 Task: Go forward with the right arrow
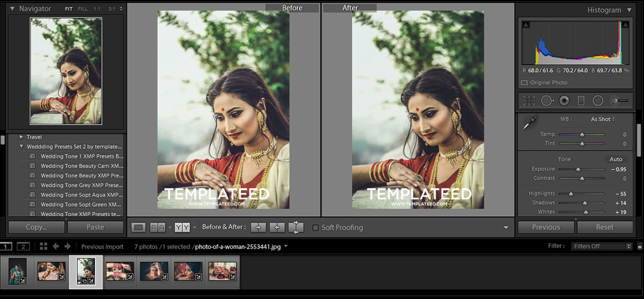point(67,246)
